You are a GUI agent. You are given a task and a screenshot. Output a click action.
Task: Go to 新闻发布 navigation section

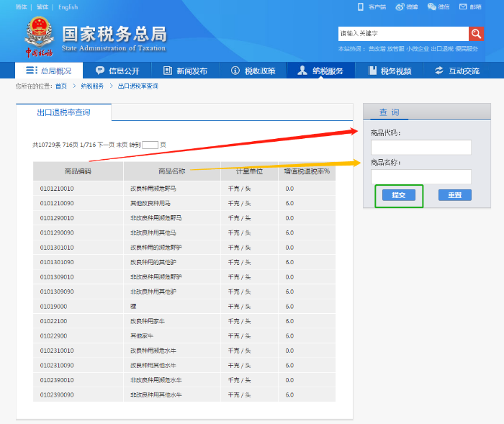tap(185, 71)
